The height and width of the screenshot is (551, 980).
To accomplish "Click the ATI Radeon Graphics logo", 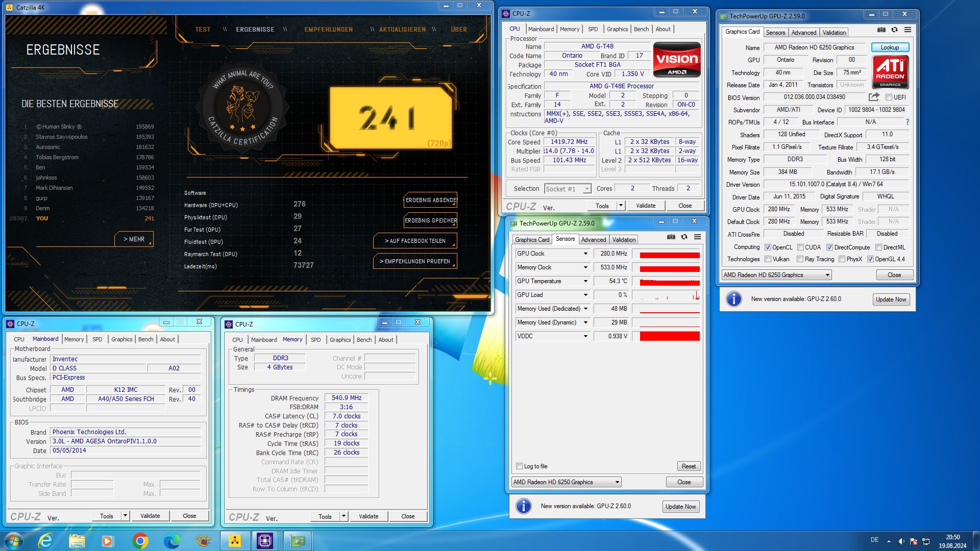I will click(x=890, y=72).
